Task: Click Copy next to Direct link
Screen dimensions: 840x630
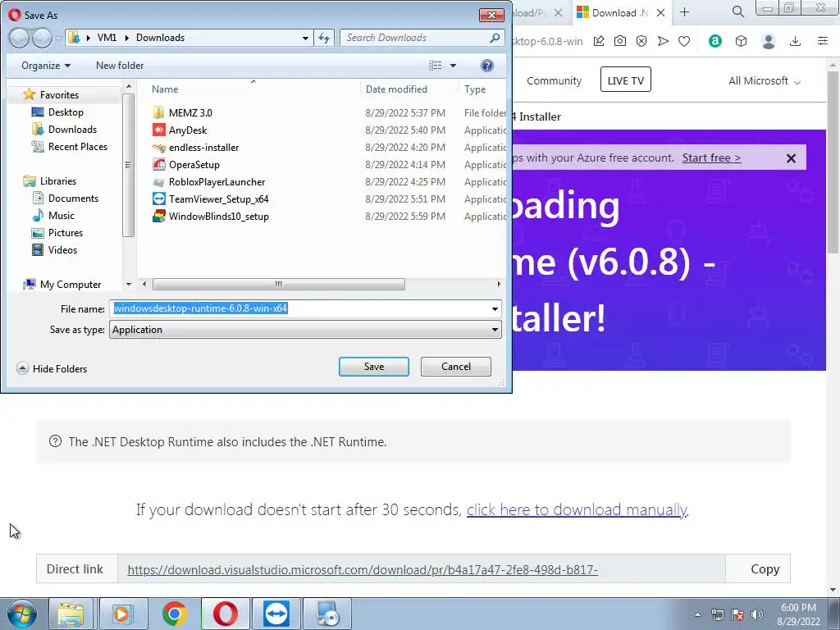Action: click(765, 569)
